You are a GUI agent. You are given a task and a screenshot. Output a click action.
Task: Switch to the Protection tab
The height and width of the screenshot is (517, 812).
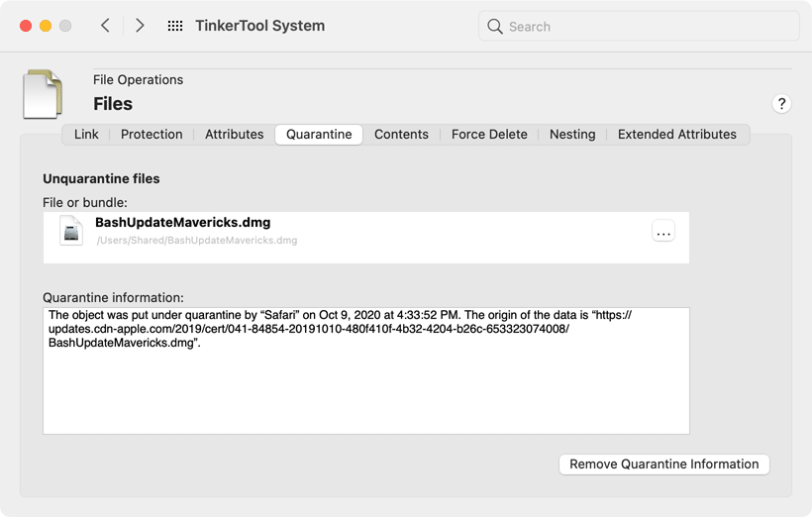click(152, 134)
